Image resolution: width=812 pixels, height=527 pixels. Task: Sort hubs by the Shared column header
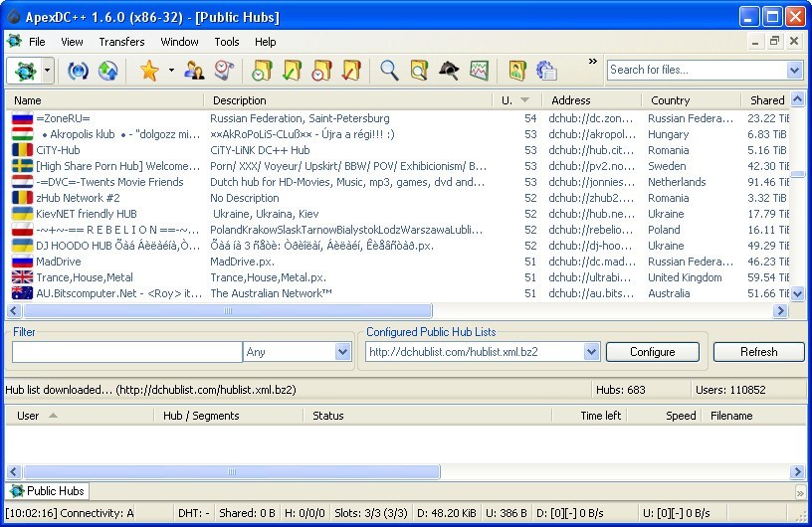tap(765, 100)
